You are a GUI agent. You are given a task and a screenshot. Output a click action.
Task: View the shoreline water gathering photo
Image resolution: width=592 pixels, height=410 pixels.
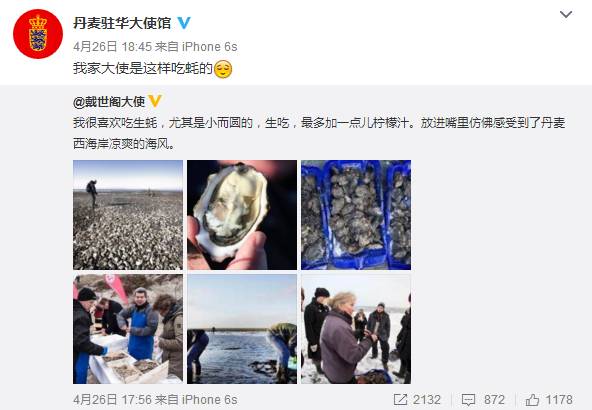tap(242, 329)
